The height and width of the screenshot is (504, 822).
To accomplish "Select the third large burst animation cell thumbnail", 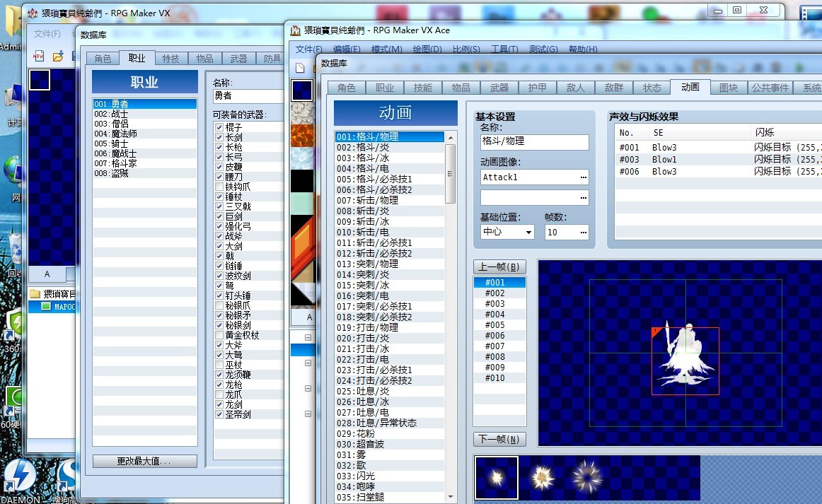I will pyautogui.click(x=587, y=477).
